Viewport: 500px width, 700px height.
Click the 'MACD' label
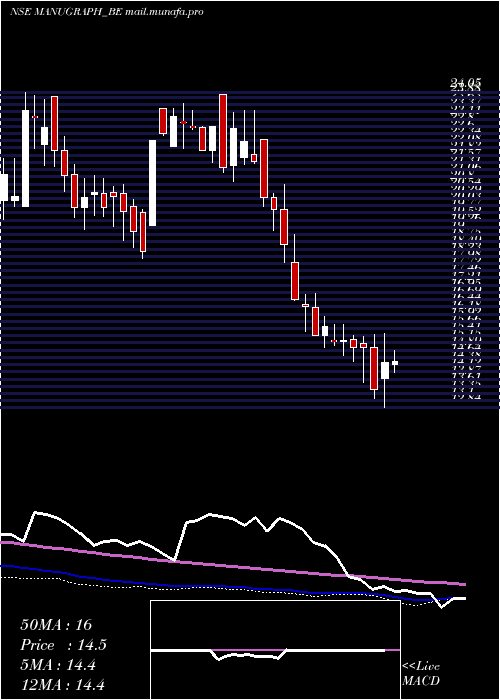click(x=421, y=681)
